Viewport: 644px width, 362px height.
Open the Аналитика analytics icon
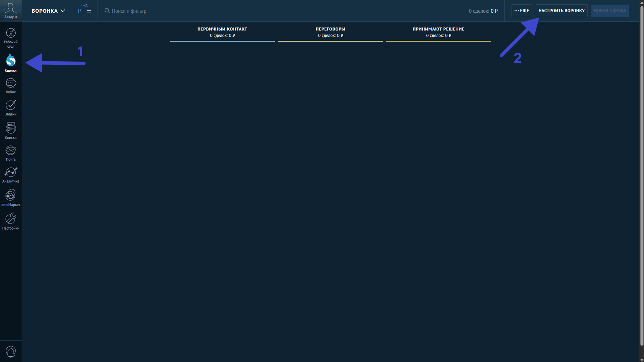pos(11,175)
